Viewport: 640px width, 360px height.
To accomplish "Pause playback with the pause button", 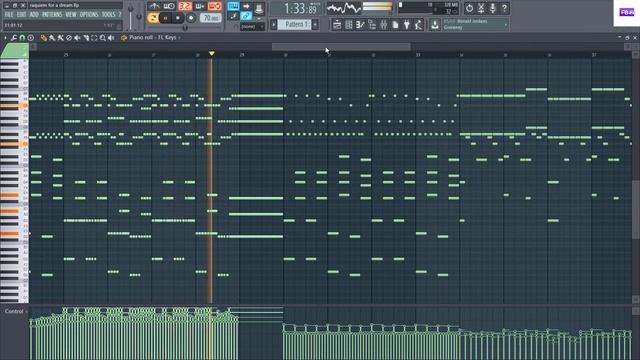I will pos(165,18).
